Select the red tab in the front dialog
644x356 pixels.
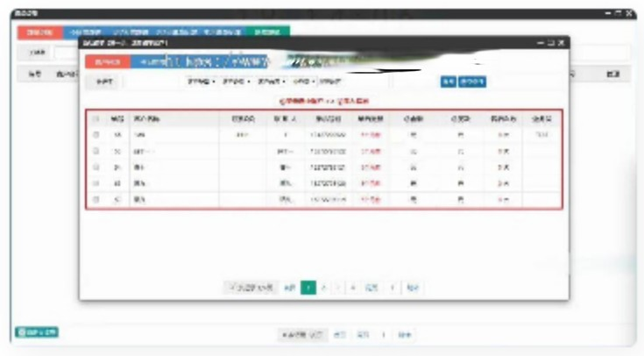tap(108, 61)
